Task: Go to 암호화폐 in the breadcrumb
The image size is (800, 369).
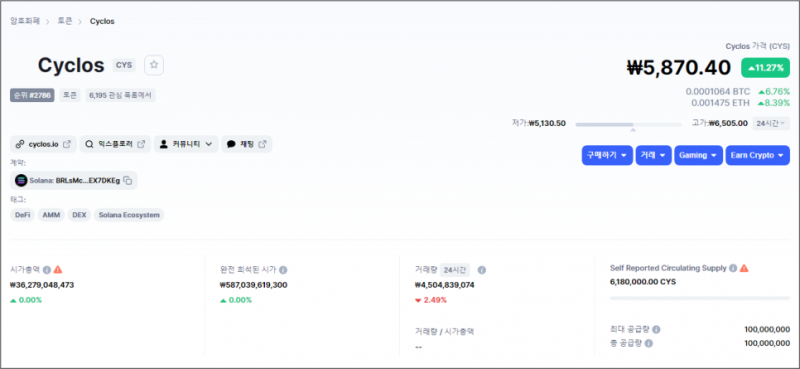Action: click(x=25, y=21)
